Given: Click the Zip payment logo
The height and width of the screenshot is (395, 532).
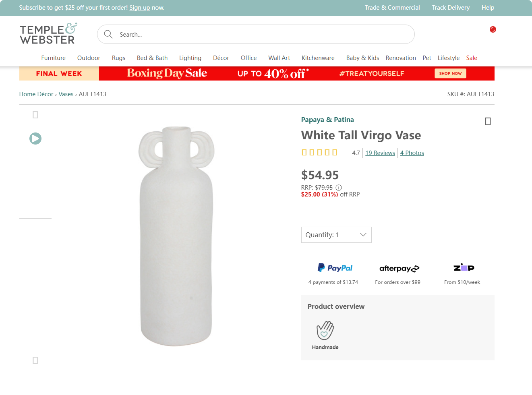Looking at the screenshot, I should tap(464, 267).
